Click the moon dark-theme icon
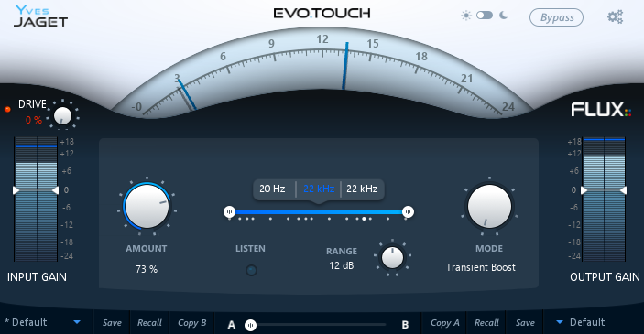The height and width of the screenshot is (334, 644). (503, 16)
